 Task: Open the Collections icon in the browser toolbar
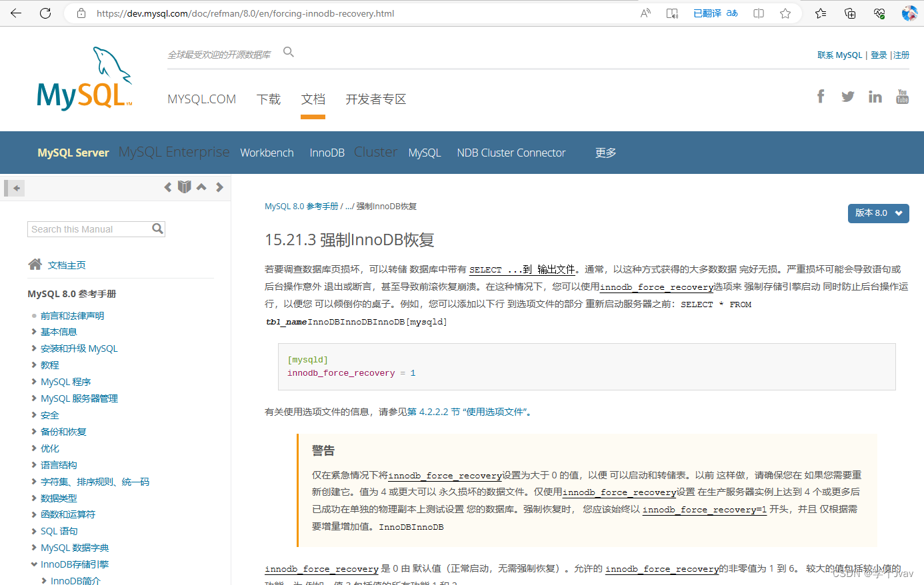849,13
